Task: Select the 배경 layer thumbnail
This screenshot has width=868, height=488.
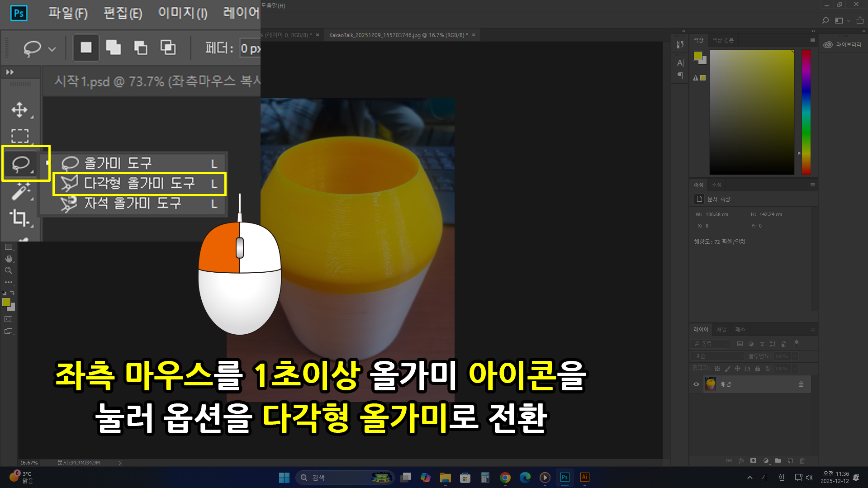Action: click(710, 384)
